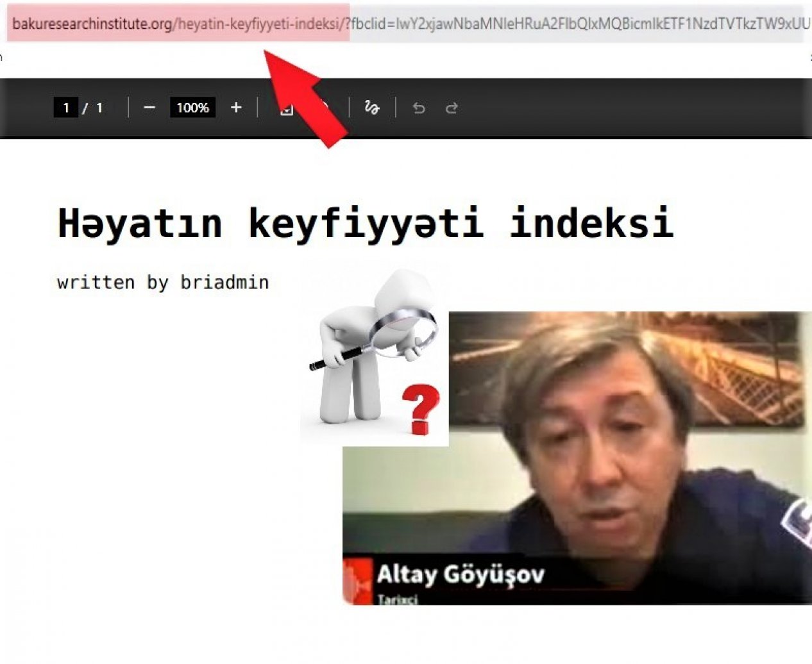Viewport: 812px width, 664px height.
Task: Click the rotate icon behind red arrow
Action: click(325, 106)
